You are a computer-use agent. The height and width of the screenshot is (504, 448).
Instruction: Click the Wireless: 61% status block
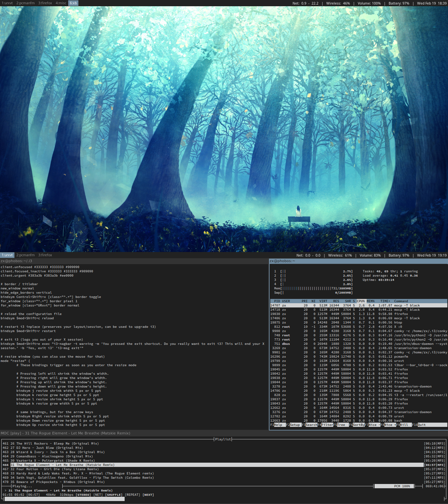340,255
